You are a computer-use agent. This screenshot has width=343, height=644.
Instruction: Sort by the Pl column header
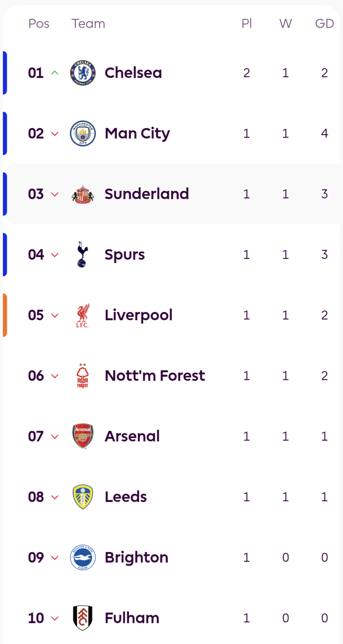[247, 23]
